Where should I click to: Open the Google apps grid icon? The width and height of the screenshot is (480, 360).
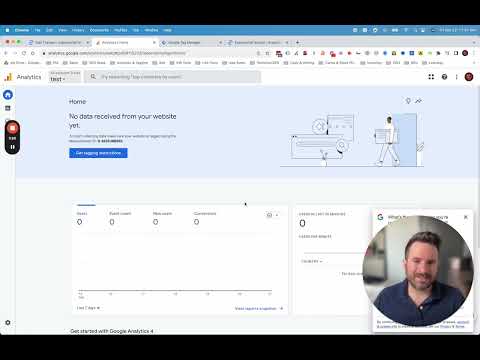click(431, 77)
